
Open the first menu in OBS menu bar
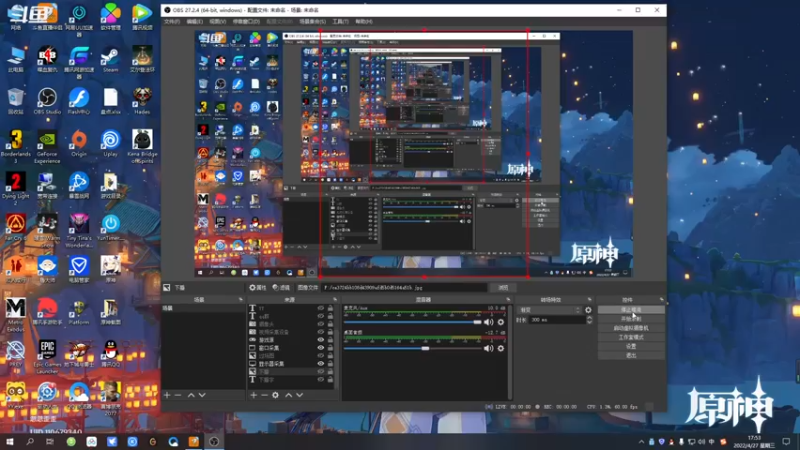172,21
